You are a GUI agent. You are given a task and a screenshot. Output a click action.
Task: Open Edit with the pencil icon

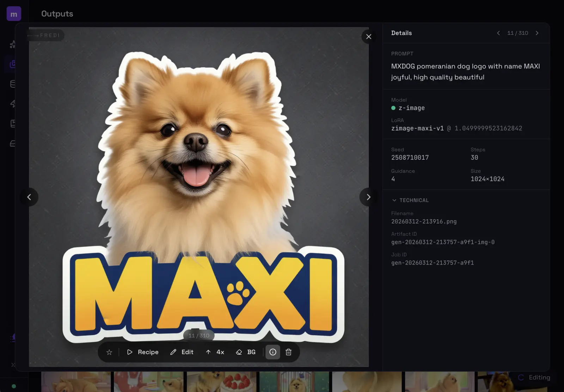182,352
